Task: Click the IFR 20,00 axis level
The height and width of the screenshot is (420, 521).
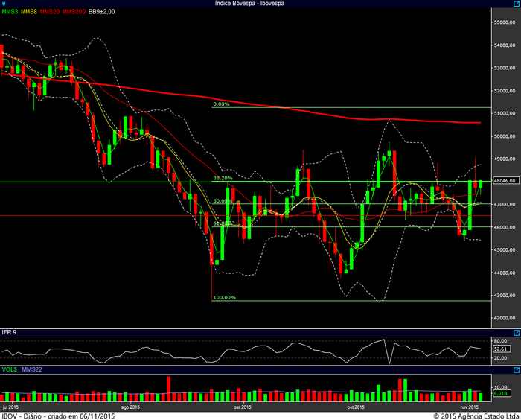Action: coord(501,358)
